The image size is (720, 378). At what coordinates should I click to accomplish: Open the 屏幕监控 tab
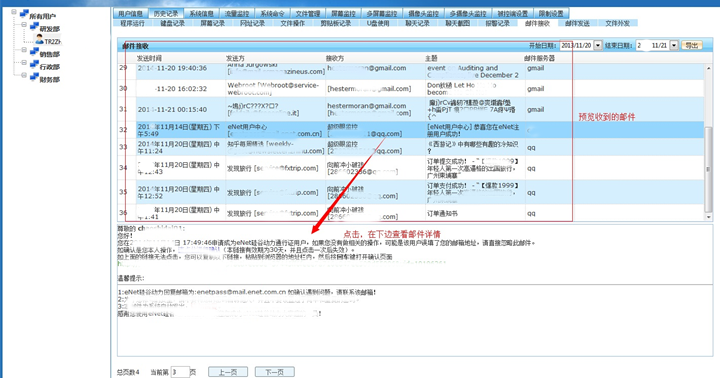point(343,13)
